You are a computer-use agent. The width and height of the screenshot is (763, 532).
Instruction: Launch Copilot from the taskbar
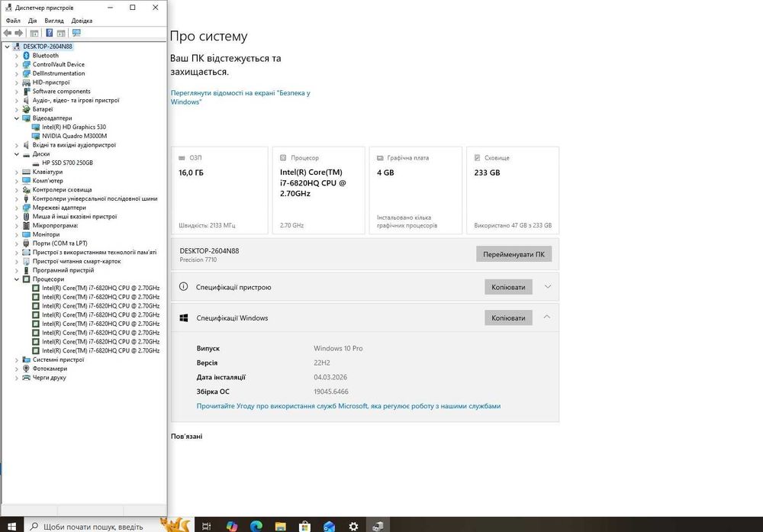tap(232, 526)
